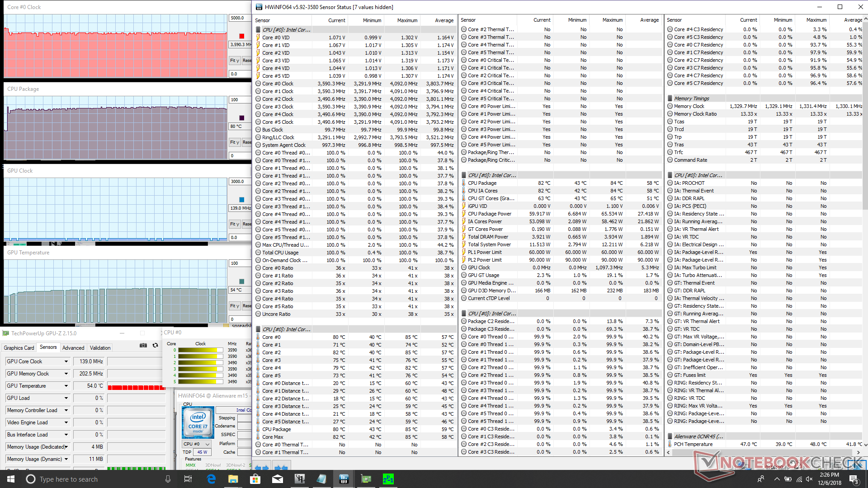Switch to the Graphics Card tab
Image resolution: width=868 pixels, height=488 pixels.
click(19, 348)
